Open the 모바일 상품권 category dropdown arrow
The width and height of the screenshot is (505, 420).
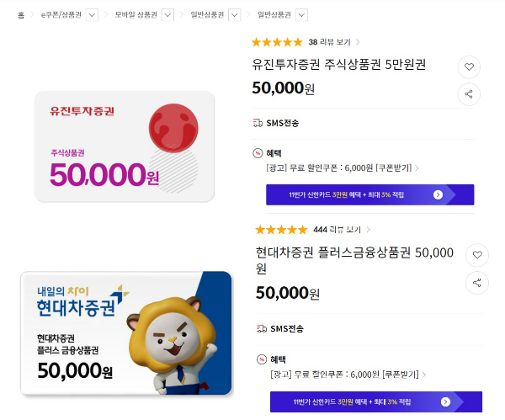168,14
